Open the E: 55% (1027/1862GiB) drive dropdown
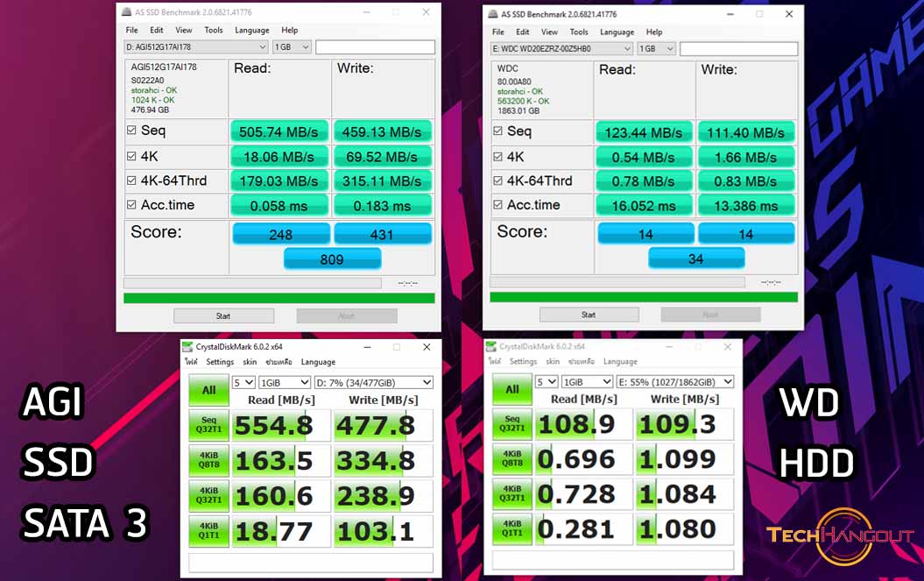This screenshot has height=581, width=924. point(675,381)
